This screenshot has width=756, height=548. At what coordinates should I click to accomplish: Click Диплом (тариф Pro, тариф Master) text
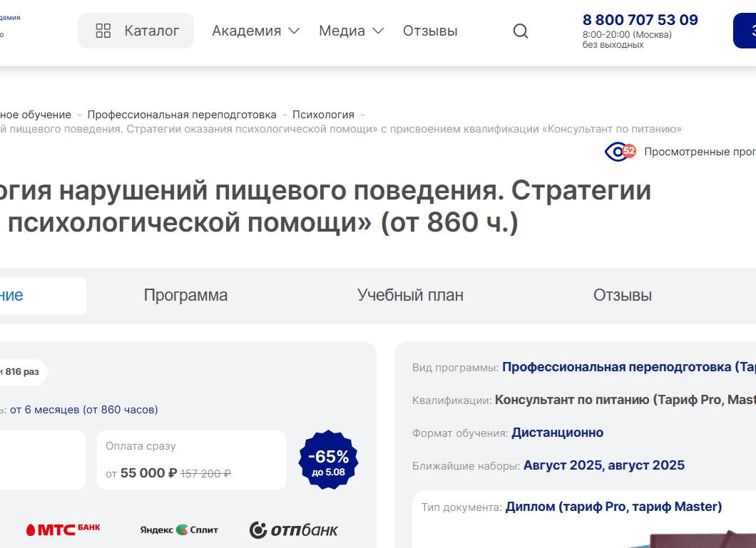(x=613, y=507)
